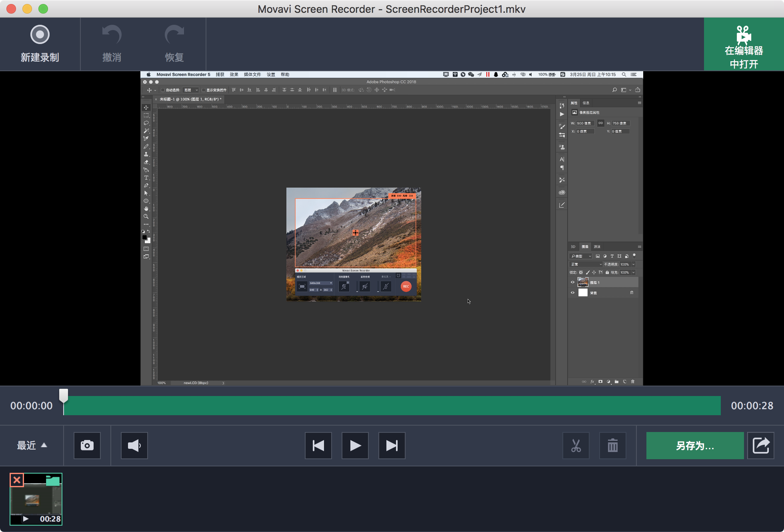Click the WeChat icon in preview menu bar

point(471,74)
